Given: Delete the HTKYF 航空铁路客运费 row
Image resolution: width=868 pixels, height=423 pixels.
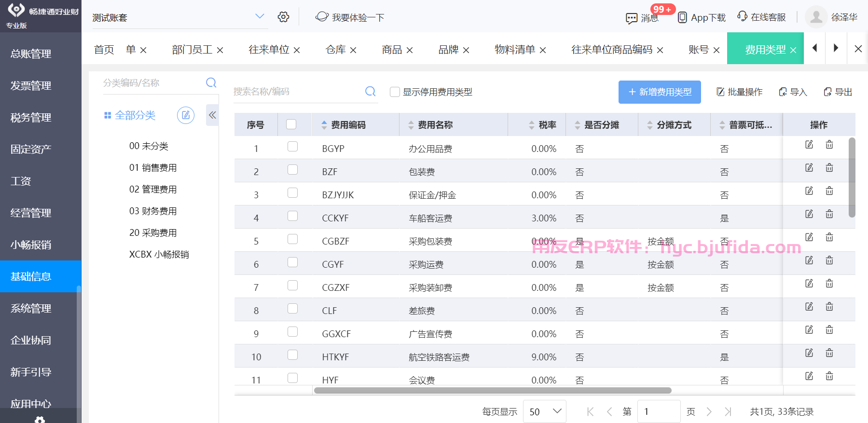Looking at the screenshot, I should tap(829, 353).
